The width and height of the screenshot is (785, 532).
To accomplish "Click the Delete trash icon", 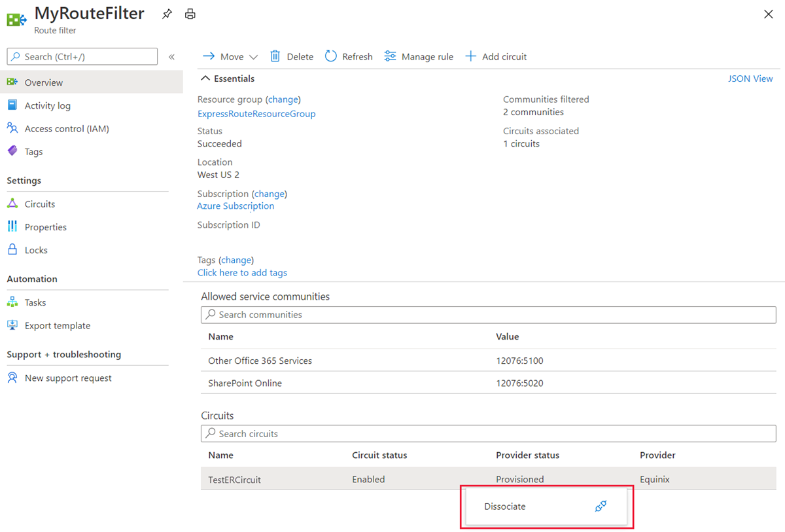I will click(x=275, y=56).
